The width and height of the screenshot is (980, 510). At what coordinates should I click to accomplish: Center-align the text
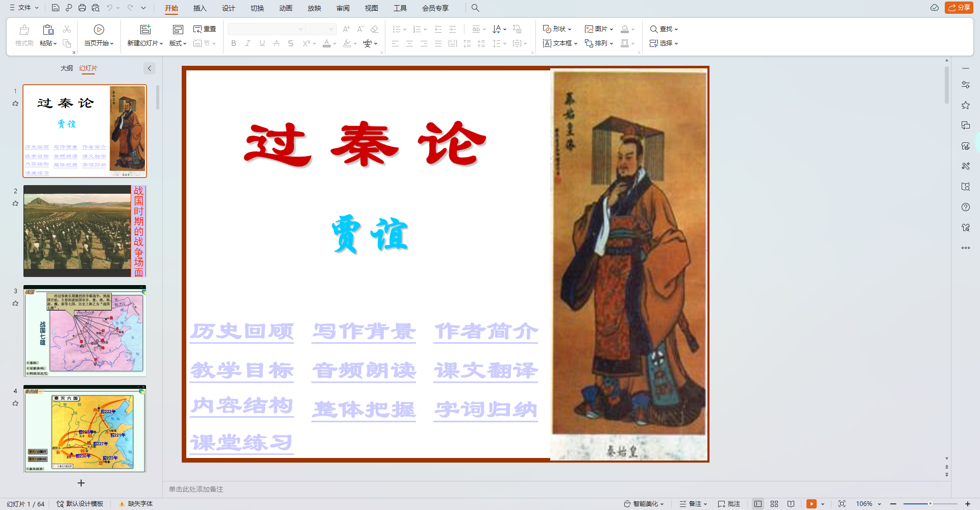(x=409, y=43)
